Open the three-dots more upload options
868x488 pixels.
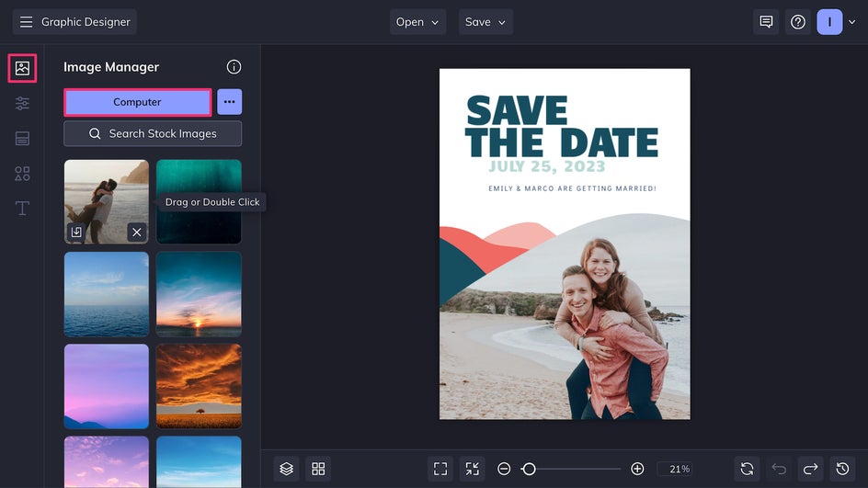pyautogui.click(x=229, y=102)
